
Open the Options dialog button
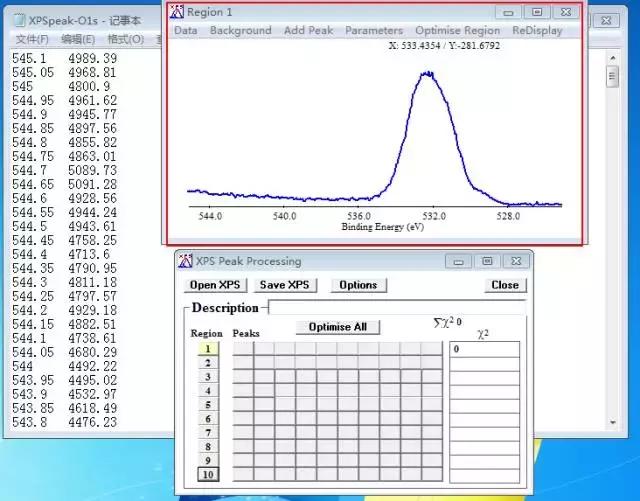point(358,285)
